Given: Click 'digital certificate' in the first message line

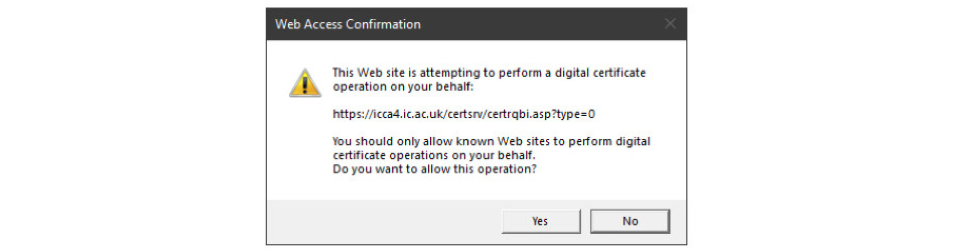Looking at the screenshot, I should point(600,73).
